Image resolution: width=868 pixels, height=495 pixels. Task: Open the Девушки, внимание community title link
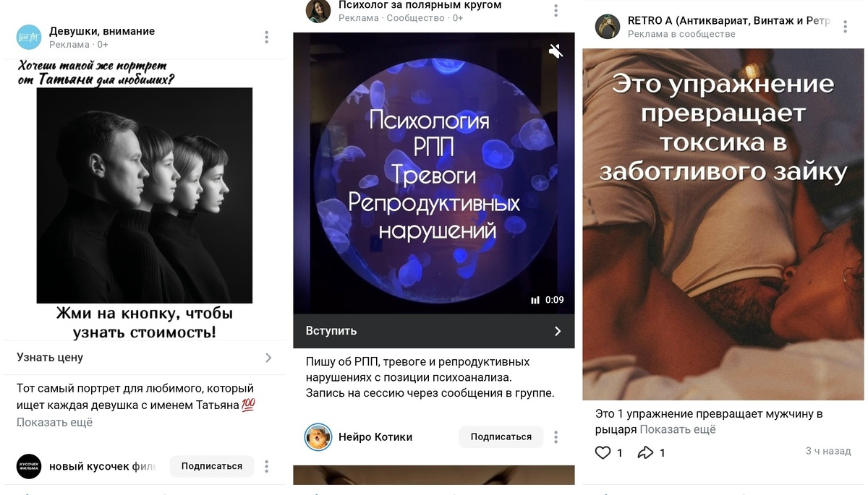pyautogui.click(x=102, y=31)
